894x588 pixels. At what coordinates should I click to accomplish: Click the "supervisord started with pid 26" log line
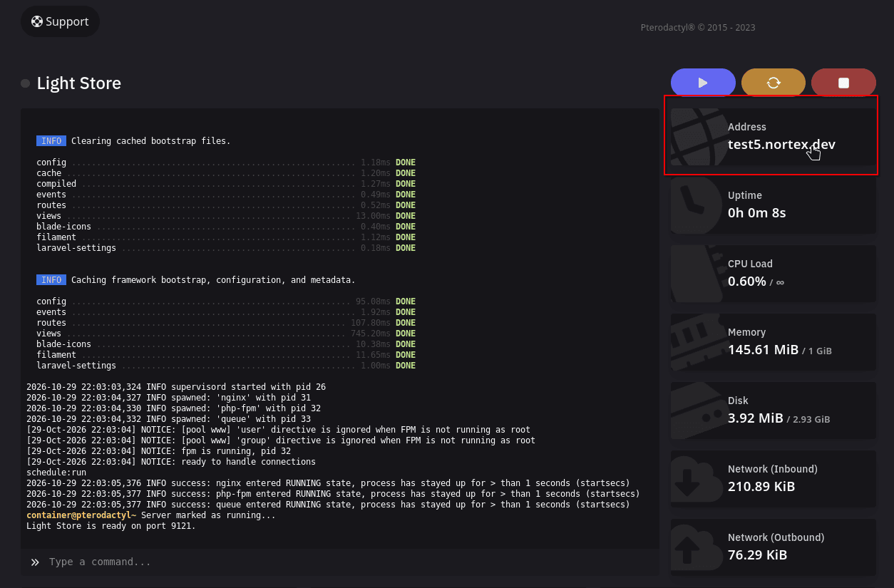(x=176, y=387)
